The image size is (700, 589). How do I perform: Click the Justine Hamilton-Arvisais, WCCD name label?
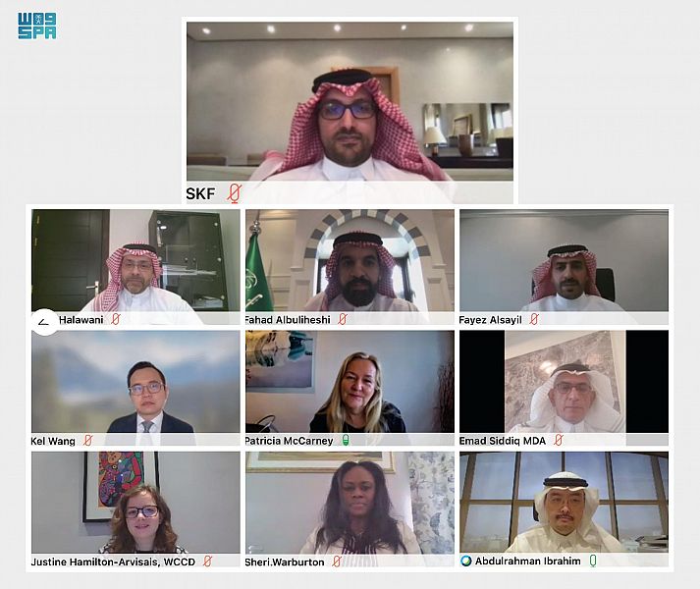(x=113, y=562)
